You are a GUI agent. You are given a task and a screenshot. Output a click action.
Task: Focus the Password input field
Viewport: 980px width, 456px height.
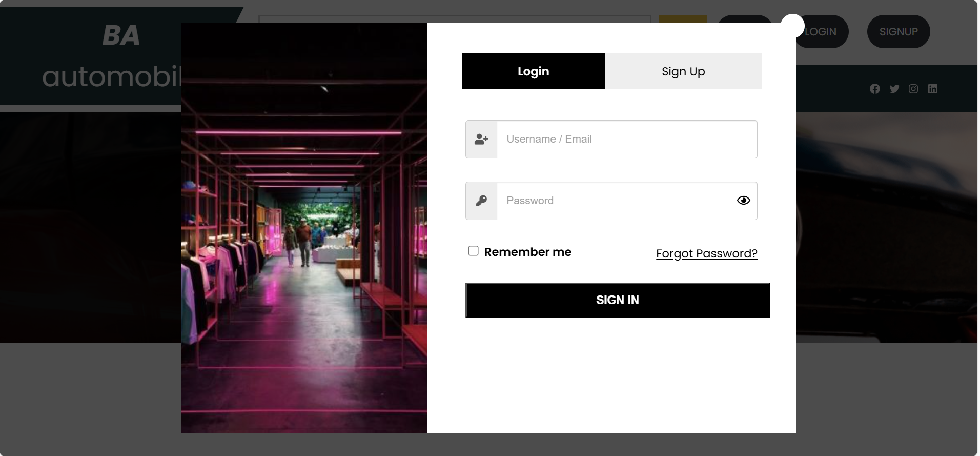(615, 201)
